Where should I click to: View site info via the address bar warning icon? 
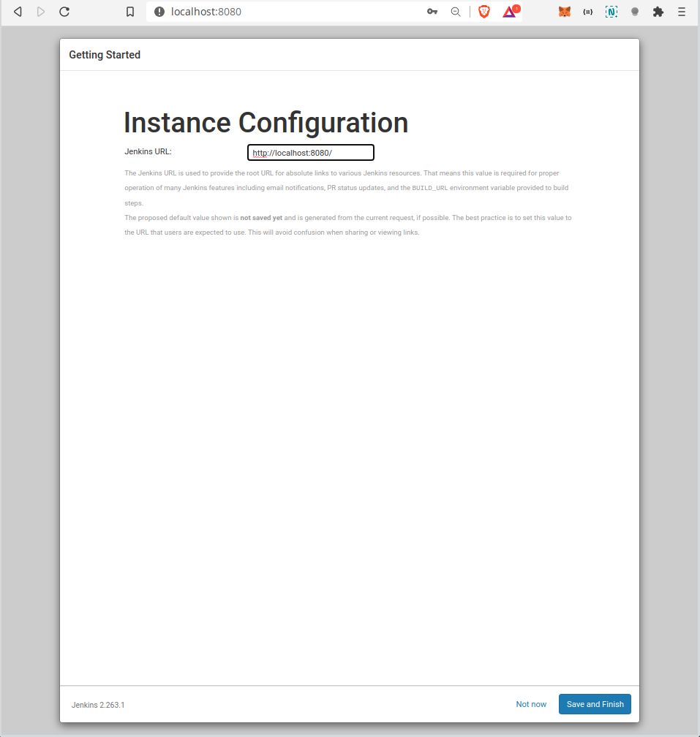[159, 12]
